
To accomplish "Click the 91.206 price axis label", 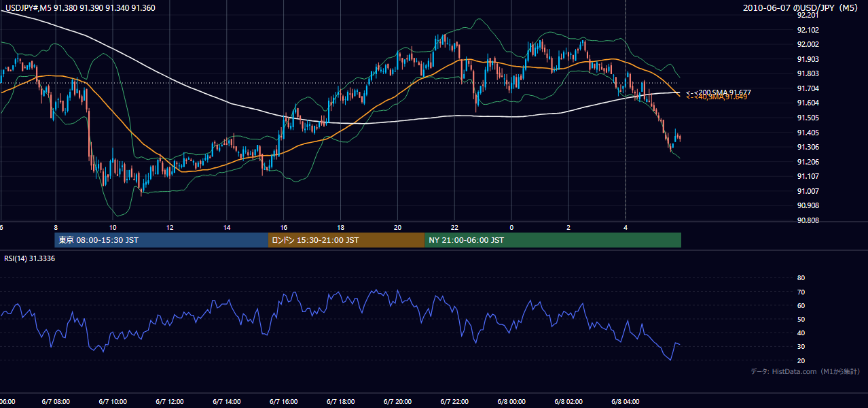I will point(810,162).
